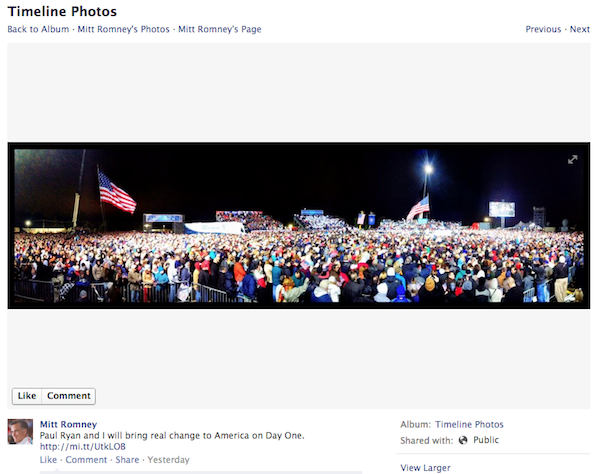Go to the Next photo

pos(579,29)
